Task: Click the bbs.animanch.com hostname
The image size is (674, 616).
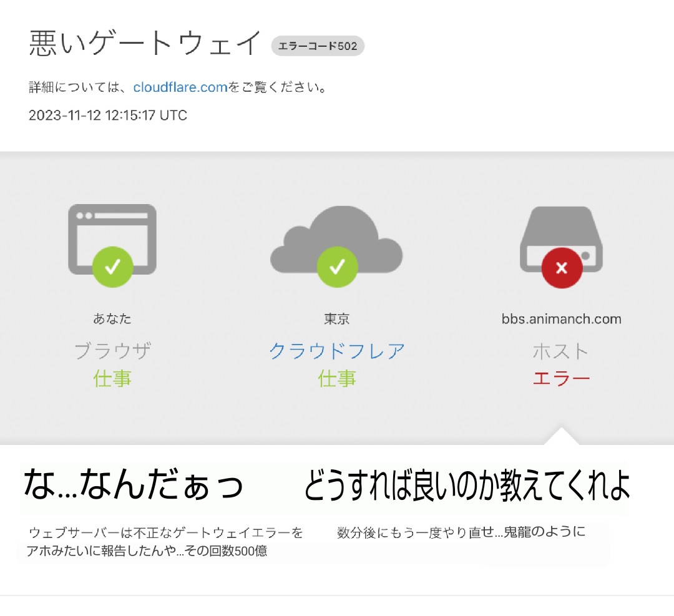Action: (562, 319)
